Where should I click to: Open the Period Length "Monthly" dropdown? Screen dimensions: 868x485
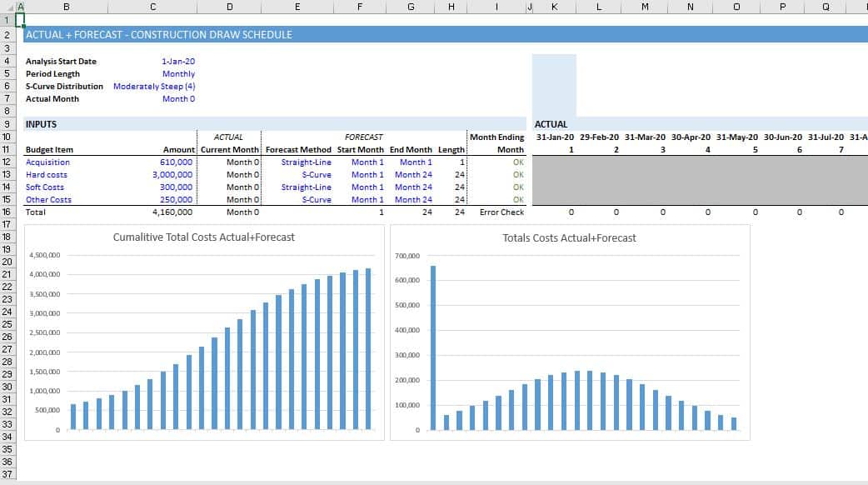click(x=179, y=73)
